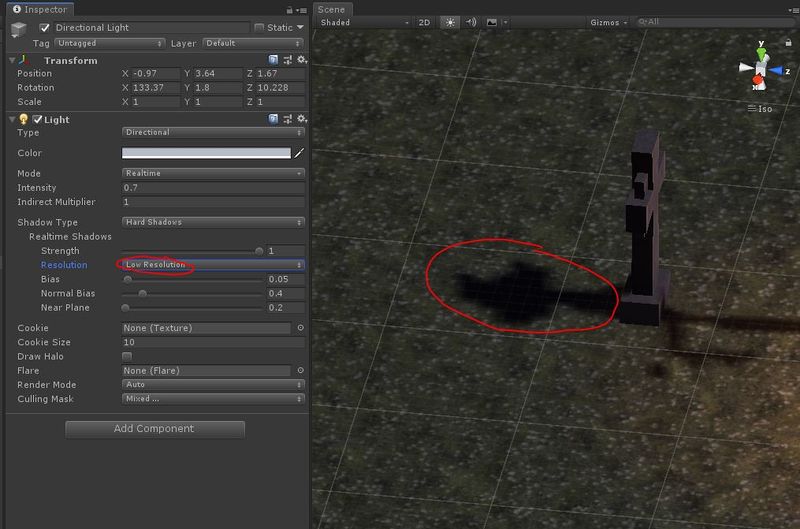Toggle scene lighting sun icon
Image resolution: width=800 pixels, height=529 pixels.
click(x=449, y=22)
